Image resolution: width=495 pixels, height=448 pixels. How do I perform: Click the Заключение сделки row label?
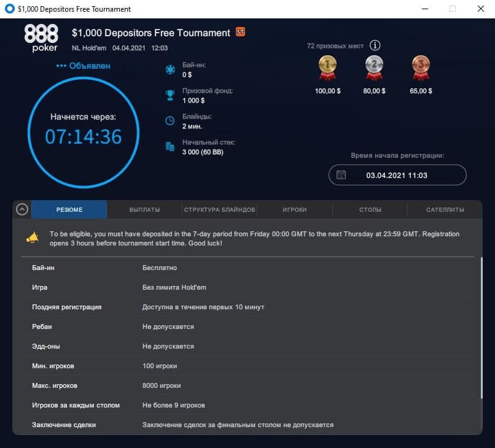click(64, 425)
